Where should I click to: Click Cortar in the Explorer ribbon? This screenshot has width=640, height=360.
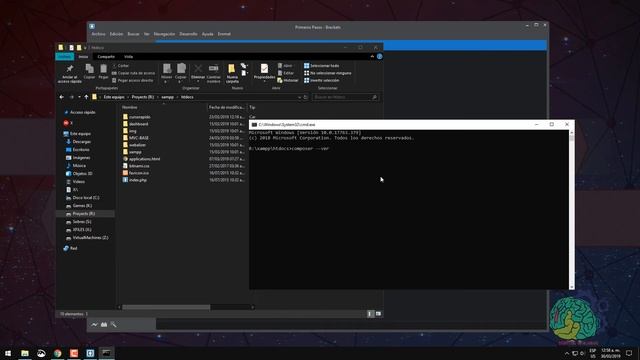pos(120,66)
